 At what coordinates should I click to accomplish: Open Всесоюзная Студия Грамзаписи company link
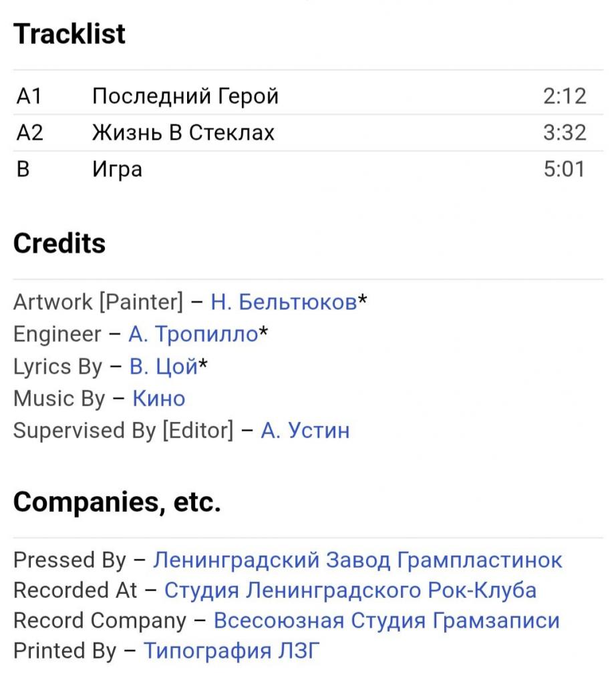point(386,621)
